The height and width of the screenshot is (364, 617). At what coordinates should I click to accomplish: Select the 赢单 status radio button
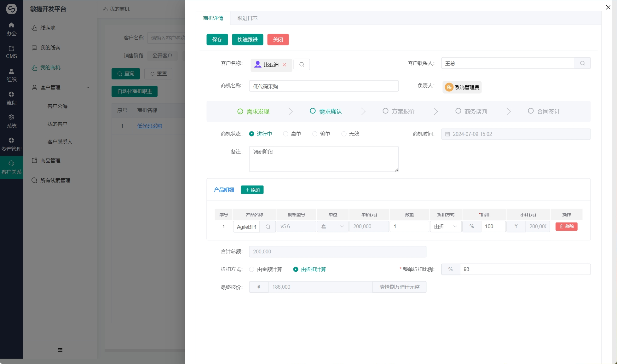pyautogui.click(x=286, y=134)
